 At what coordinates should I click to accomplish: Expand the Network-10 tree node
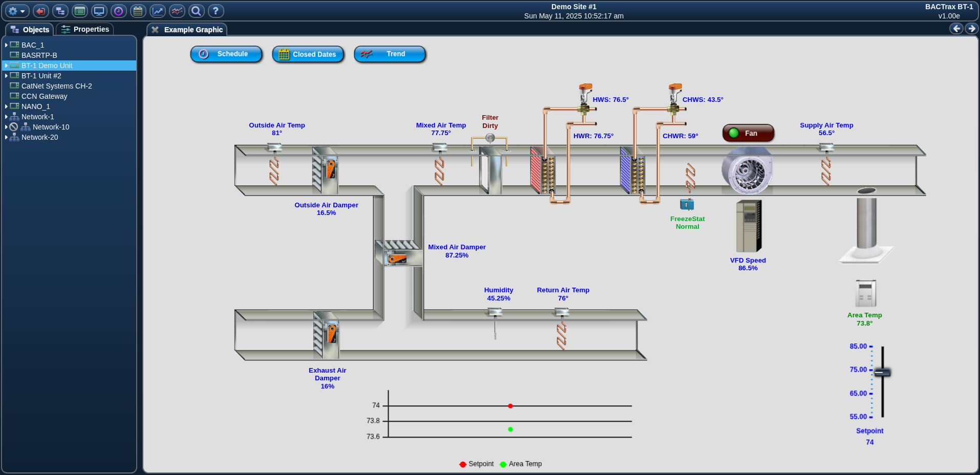pos(6,127)
